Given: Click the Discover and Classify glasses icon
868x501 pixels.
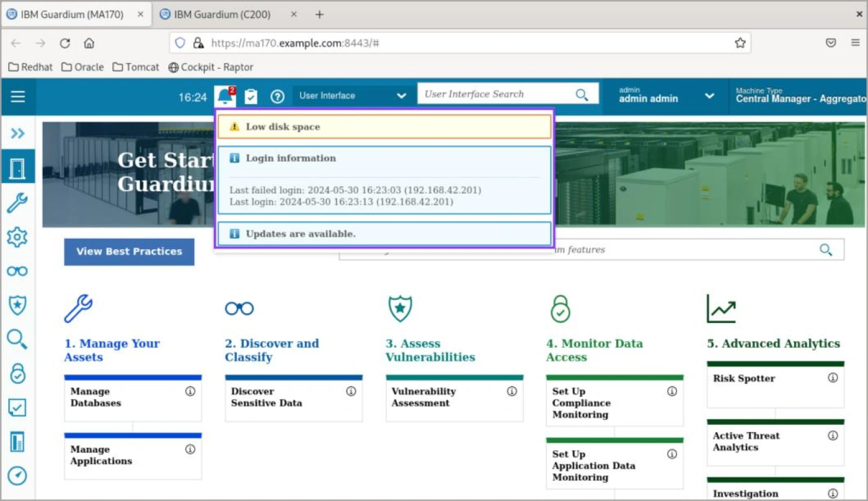Looking at the screenshot, I should pyautogui.click(x=239, y=308).
